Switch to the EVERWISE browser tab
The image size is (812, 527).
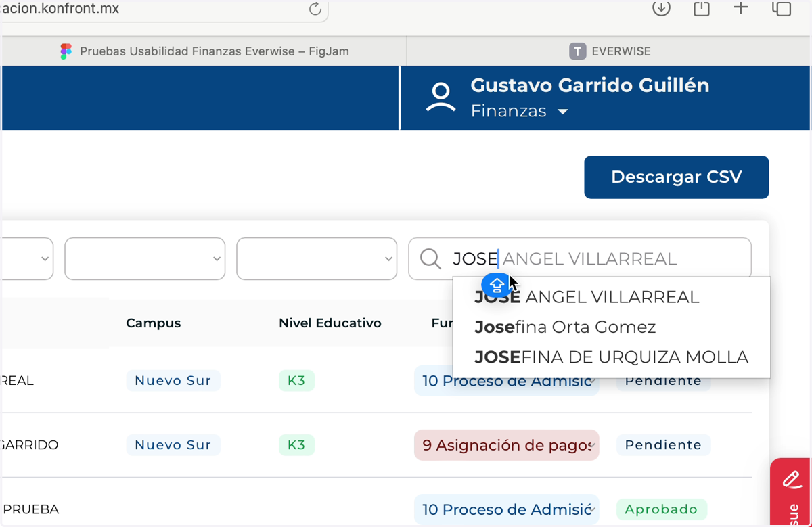point(609,51)
